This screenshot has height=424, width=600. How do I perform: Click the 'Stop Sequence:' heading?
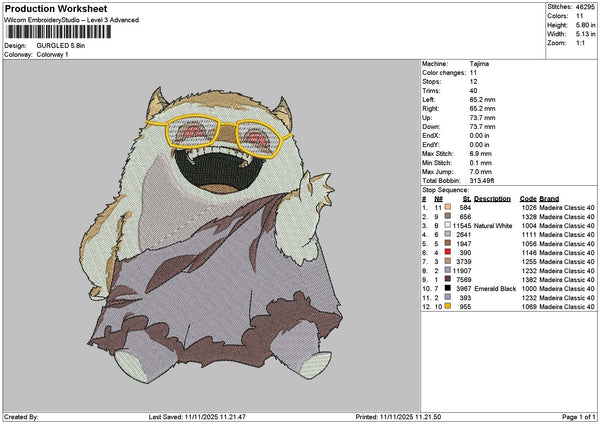445,190
